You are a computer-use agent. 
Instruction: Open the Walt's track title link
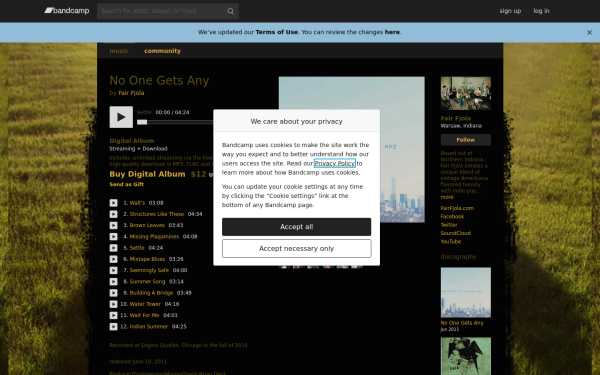(x=137, y=203)
